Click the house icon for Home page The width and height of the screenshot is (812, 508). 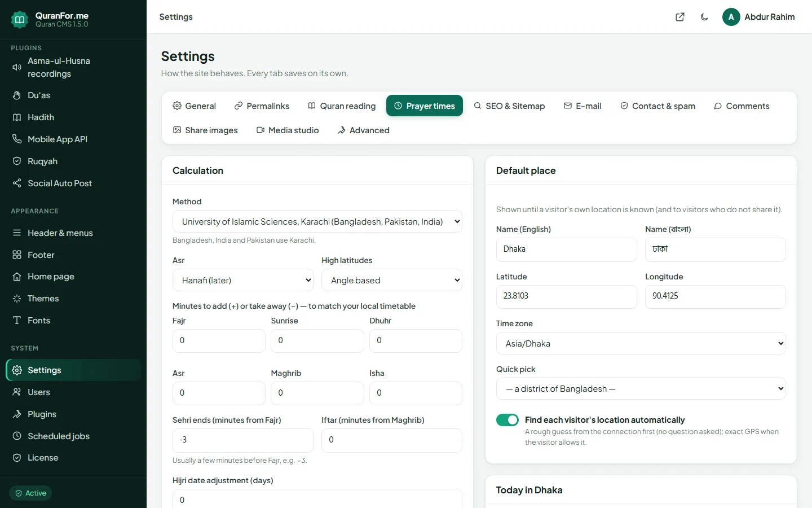17,277
